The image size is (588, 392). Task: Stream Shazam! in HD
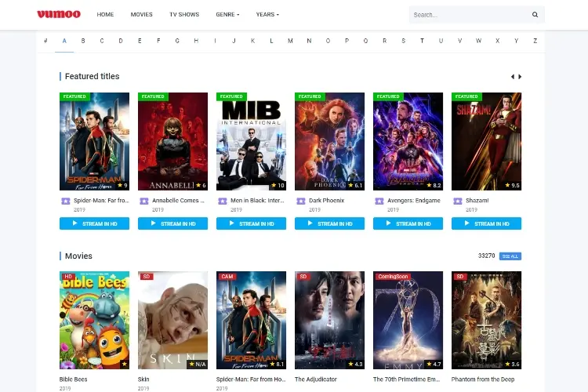(486, 223)
